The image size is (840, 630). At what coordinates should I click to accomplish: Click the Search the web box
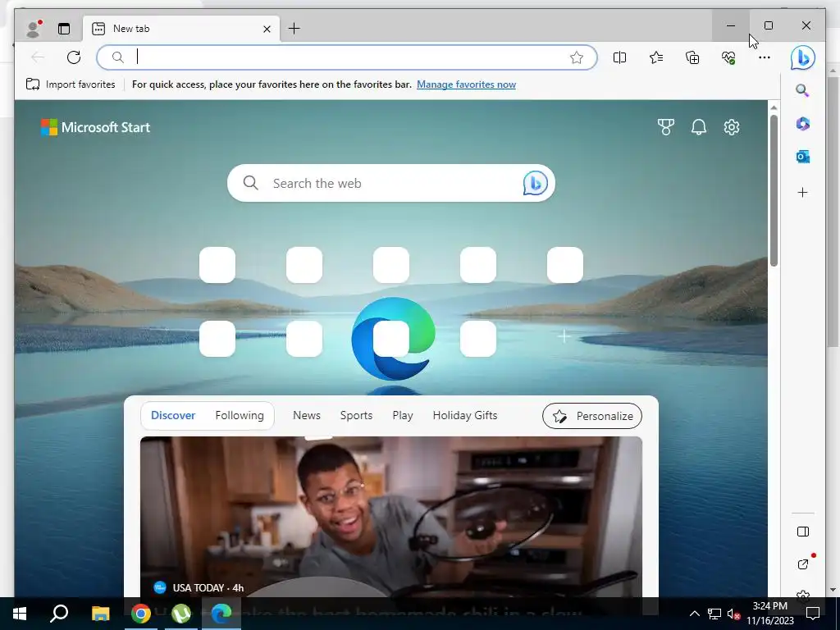tap(391, 183)
